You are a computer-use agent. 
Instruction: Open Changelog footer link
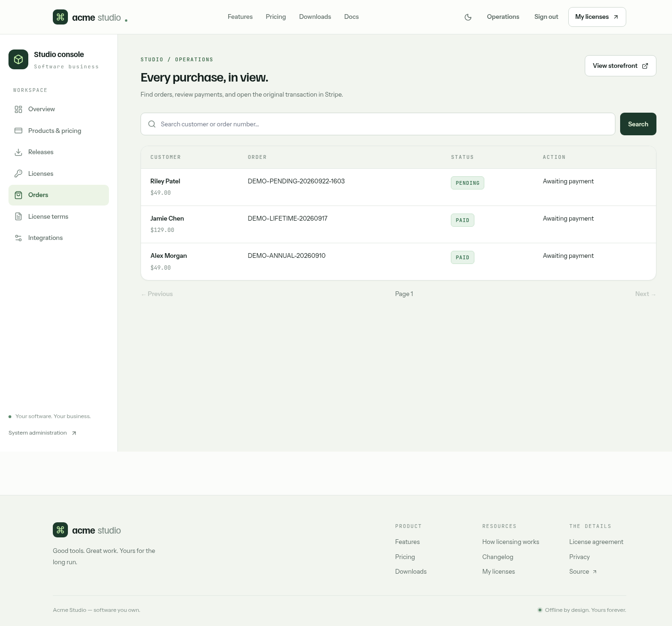click(498, 557)
